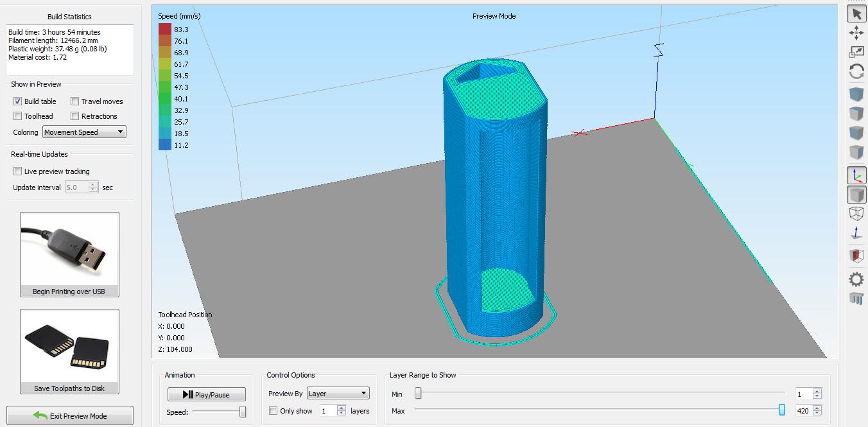The image size is (868, 427).
Task: Open the Coloring Movement Speed dropdown
Action: tap(84, 132)
